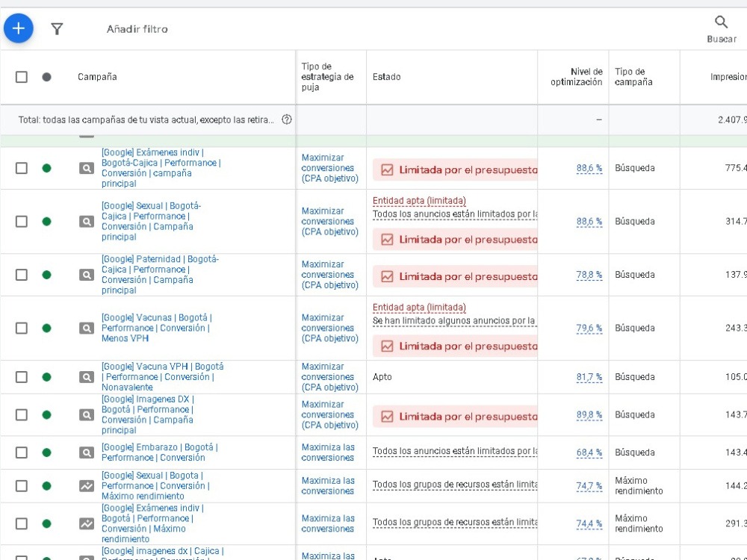Click search campaign type icon for Exámenes indiv Bogotá-Cajica
Screen dimensions: 747x560
click(86, 168)
